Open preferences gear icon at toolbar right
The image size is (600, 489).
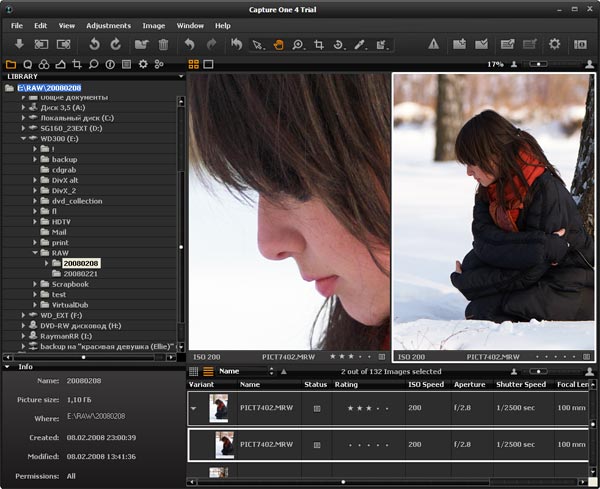pyautogui.click(x=554, y=45)
